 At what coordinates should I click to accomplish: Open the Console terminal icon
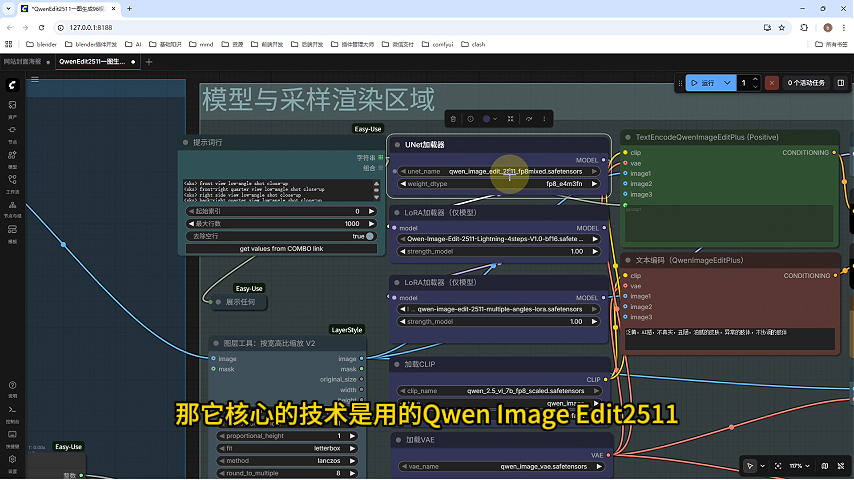pos(12,414)
